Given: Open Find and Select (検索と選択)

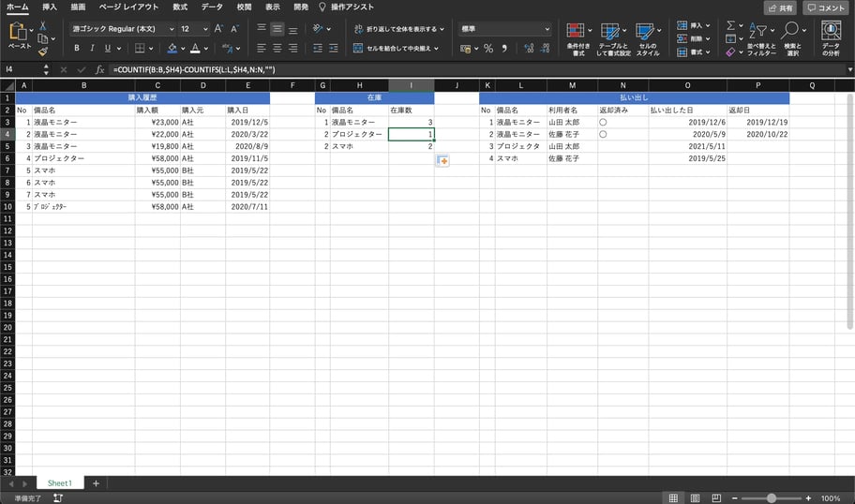Looking at the screenshot, I should tap(793, 39).
